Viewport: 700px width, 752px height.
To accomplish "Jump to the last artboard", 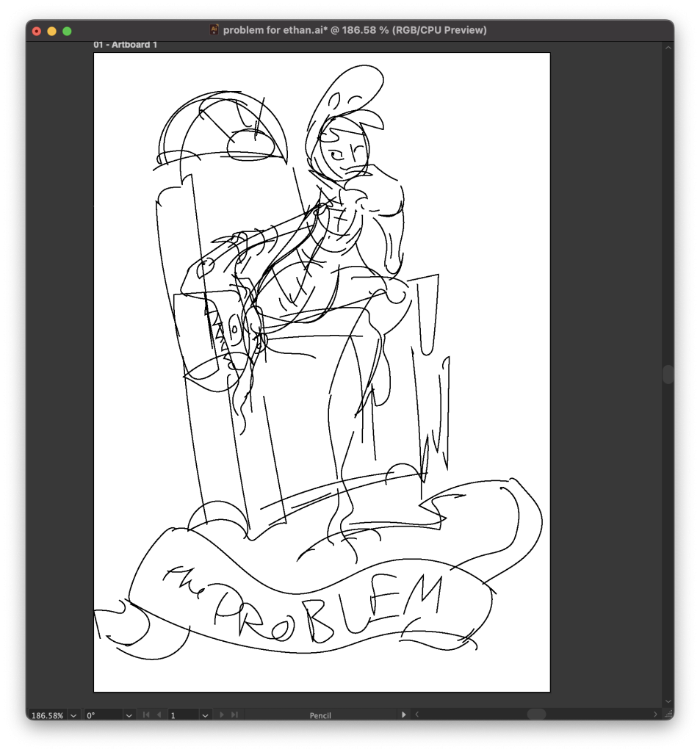I will (234, 715).
